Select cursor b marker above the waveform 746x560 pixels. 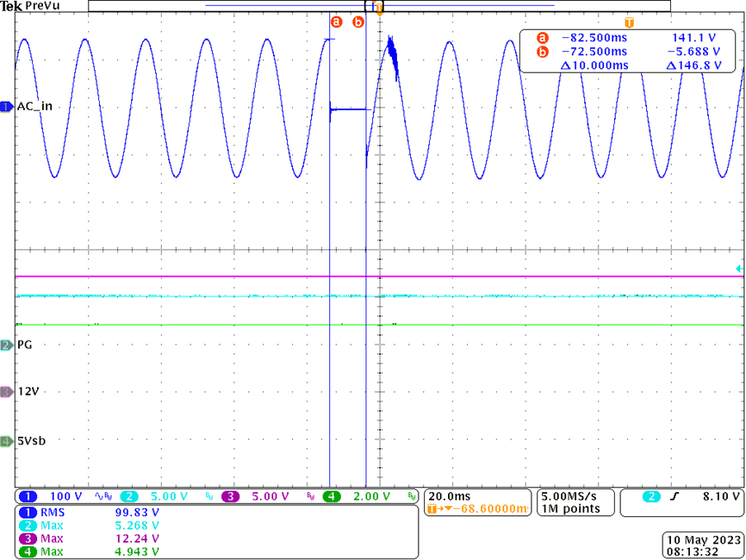pyautogui.click(x=358, y=22)
